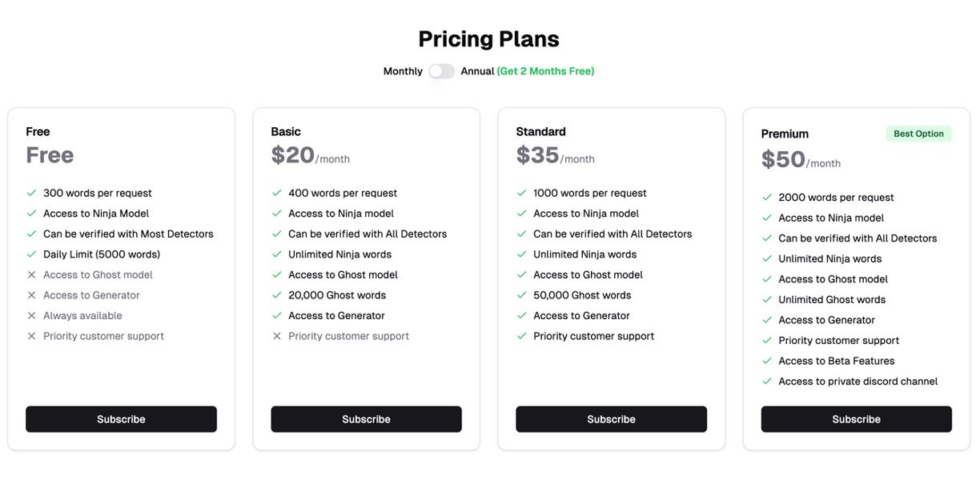Click X icon beside Free plan Access to Generator
The height and width of the screenshot is (488, 980).
32,295
